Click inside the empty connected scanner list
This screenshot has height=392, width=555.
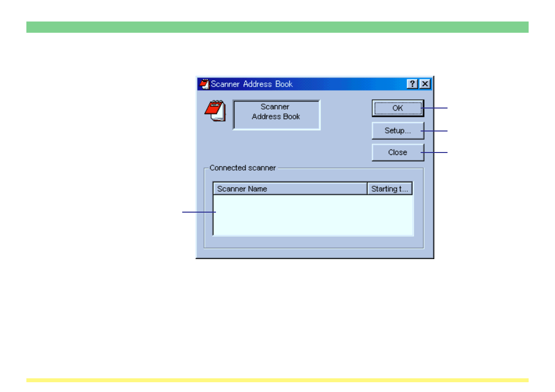[x=313, y=215]
